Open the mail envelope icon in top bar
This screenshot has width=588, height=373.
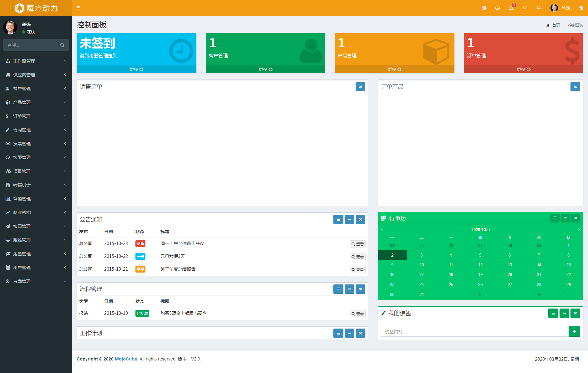[x=525, y=8]
